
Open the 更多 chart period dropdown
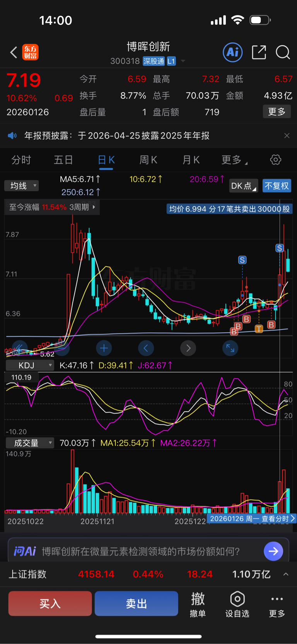pyautogui.click(x=234, y=160)
